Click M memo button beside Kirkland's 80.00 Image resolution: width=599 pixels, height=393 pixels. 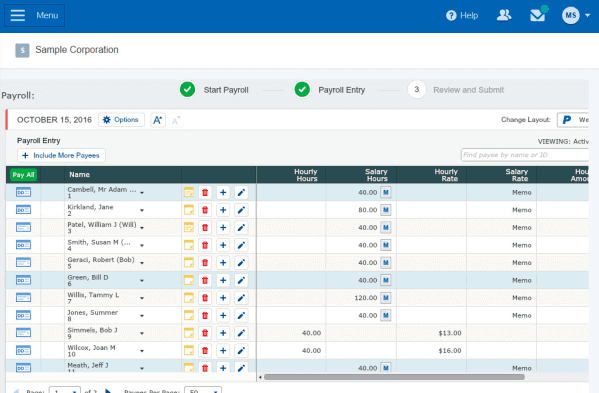pos(386,210)
